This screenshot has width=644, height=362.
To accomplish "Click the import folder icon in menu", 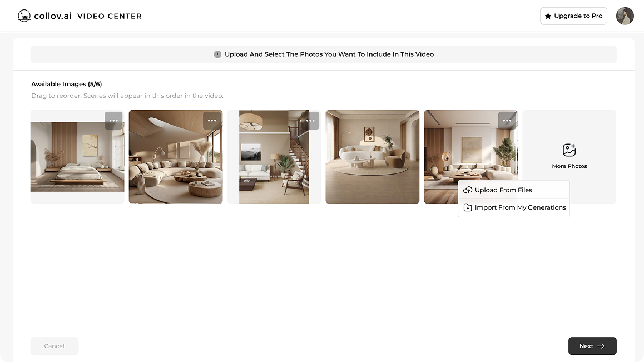I will [x=467, y=207].
